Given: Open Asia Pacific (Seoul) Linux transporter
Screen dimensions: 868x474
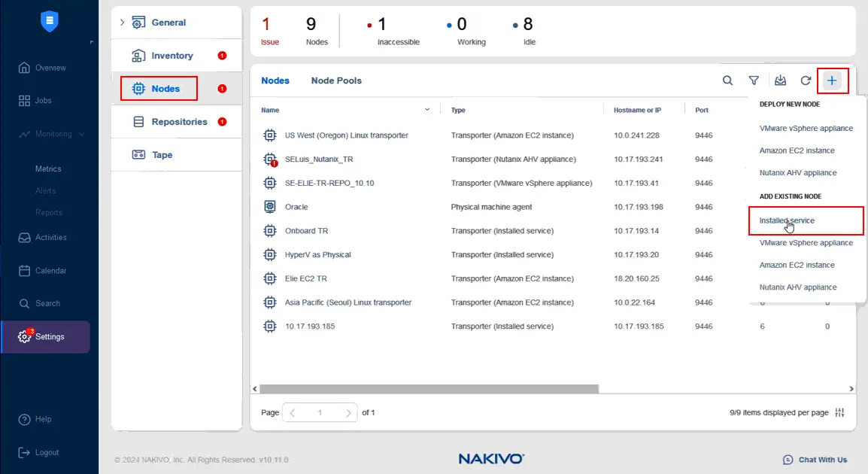Looking at the screenshot, I should pos(348,302).
